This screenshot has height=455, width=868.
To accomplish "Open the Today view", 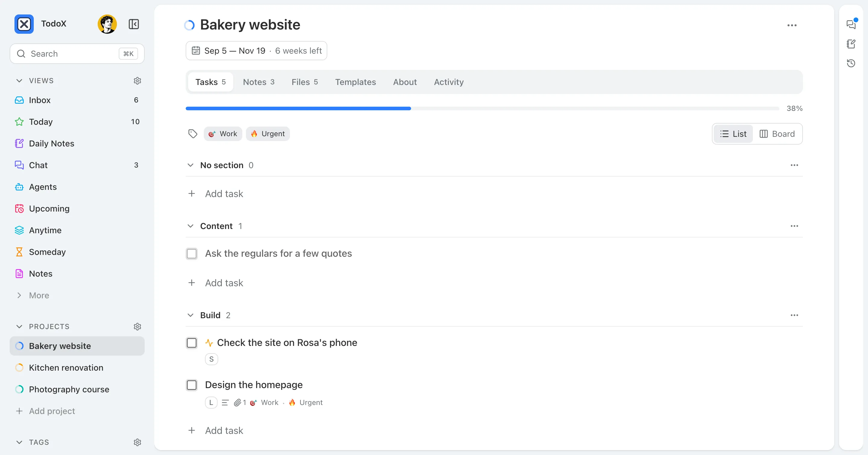I will [x=77, y=121].
